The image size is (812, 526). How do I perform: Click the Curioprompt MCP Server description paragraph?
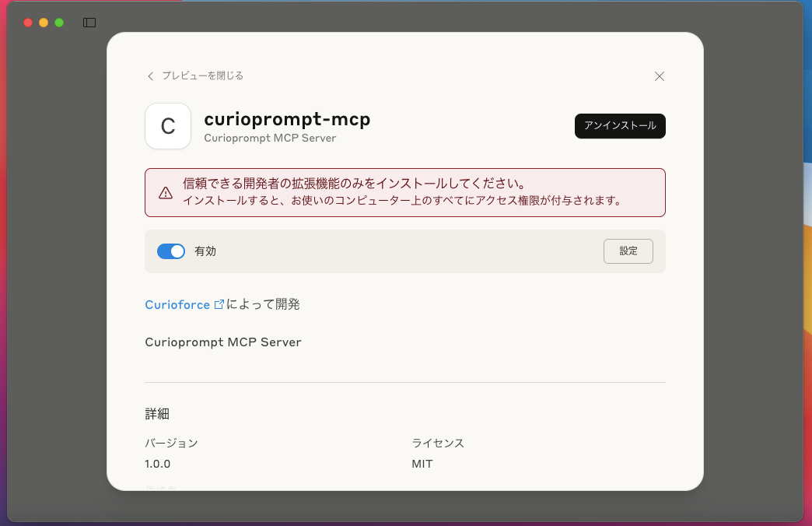coord(223,342)
